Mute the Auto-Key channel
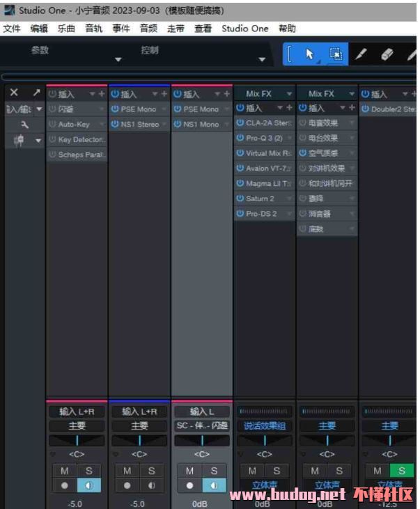This screenshot has height=509, width=420. (65, 471)
